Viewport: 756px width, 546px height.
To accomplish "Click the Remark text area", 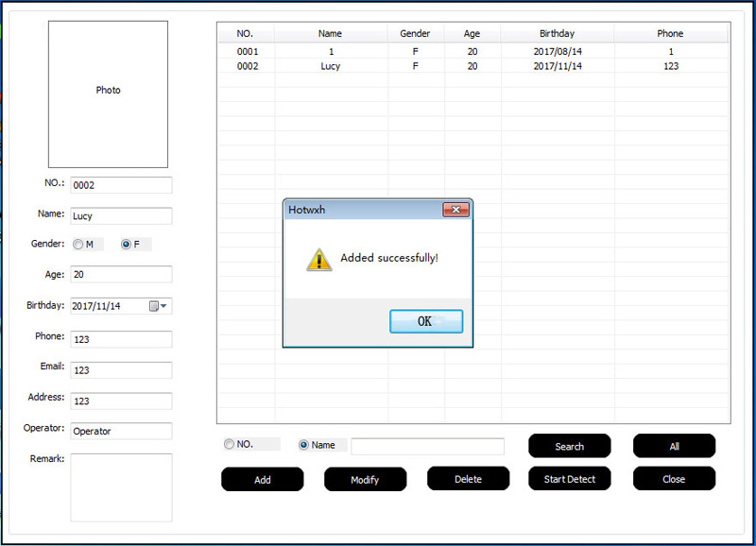I will coord(121,487).
